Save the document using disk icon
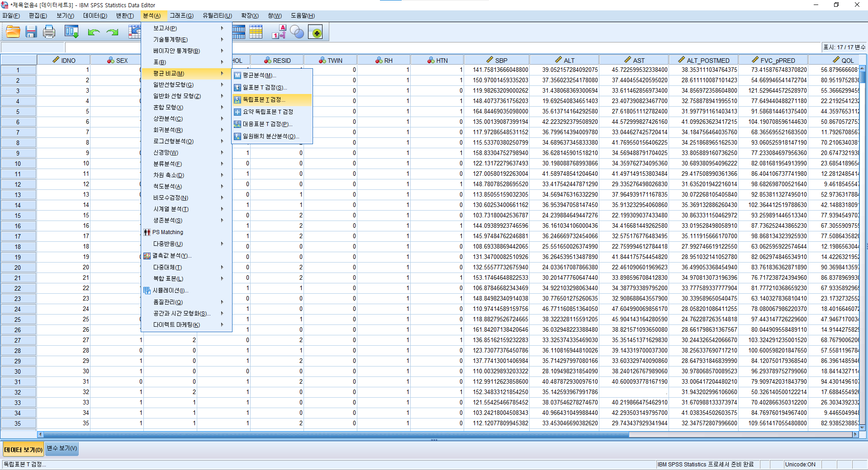Screen dimensions: 868x470 pyautogui.click(x=31, y=32)
